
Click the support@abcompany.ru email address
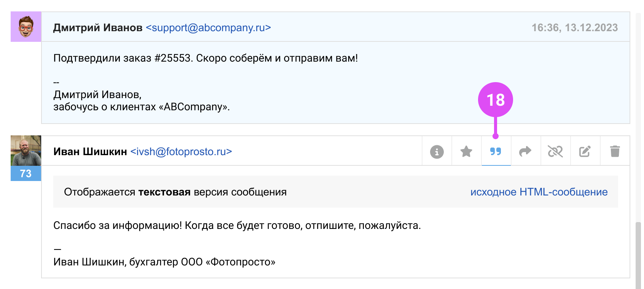[x=208, y=28]
